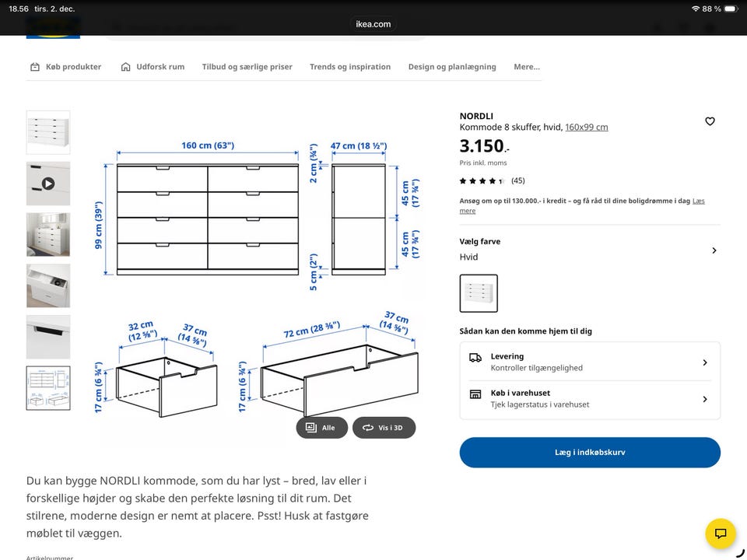Tap the Wi-Fi status icon
This screenshot has height=560, width=747.
click(x=695, y=9)
